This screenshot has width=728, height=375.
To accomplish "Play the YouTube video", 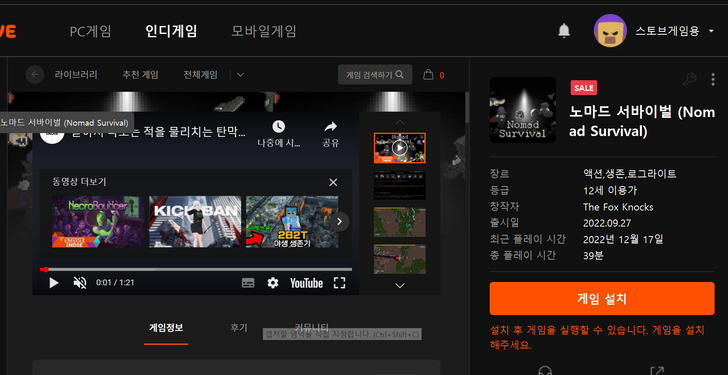I will click(54, 283).
